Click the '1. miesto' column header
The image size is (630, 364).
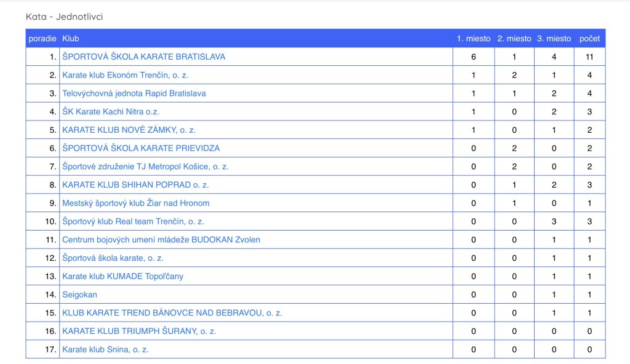point(474,39)
